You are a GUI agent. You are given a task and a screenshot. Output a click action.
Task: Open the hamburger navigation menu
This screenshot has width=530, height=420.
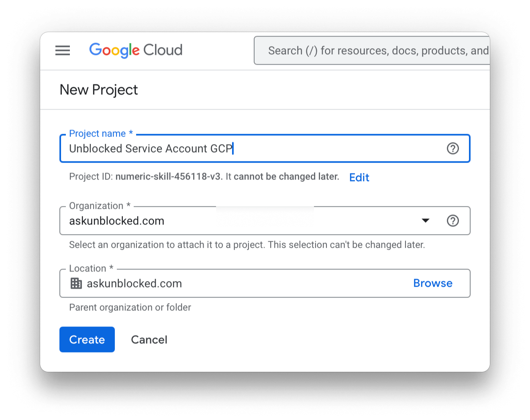click(63, 50)
